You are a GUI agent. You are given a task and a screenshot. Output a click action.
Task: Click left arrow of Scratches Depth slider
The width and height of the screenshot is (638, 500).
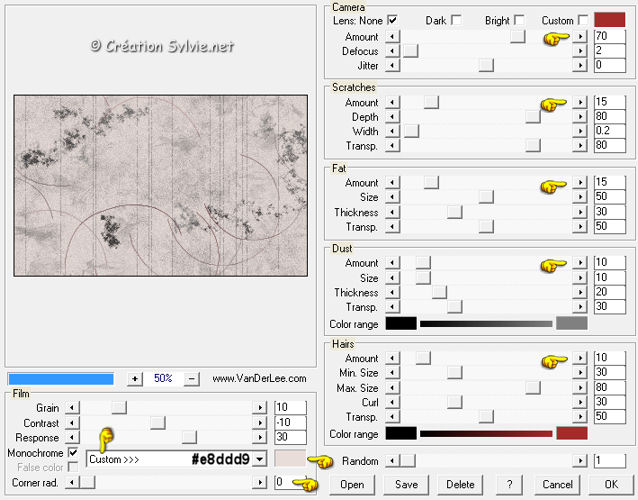click(391, 117)
